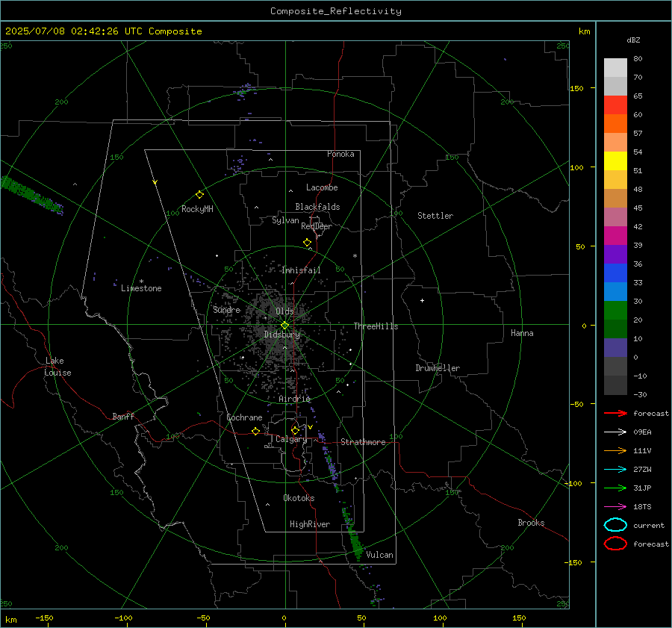Click the Blackfalds city label
Viewport: 672px width, 628px height.
(317, 207)
